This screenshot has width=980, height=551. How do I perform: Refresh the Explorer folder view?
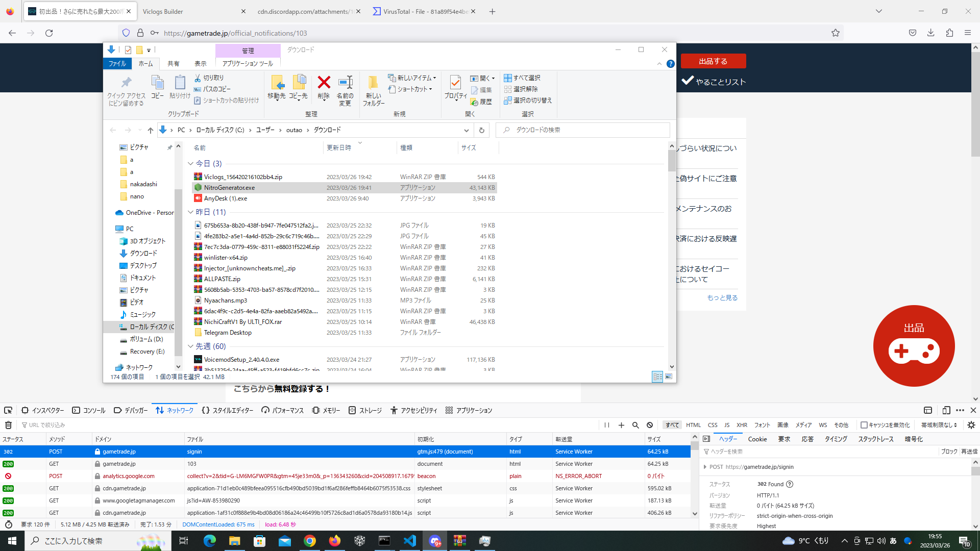click(x=481, y=130)
